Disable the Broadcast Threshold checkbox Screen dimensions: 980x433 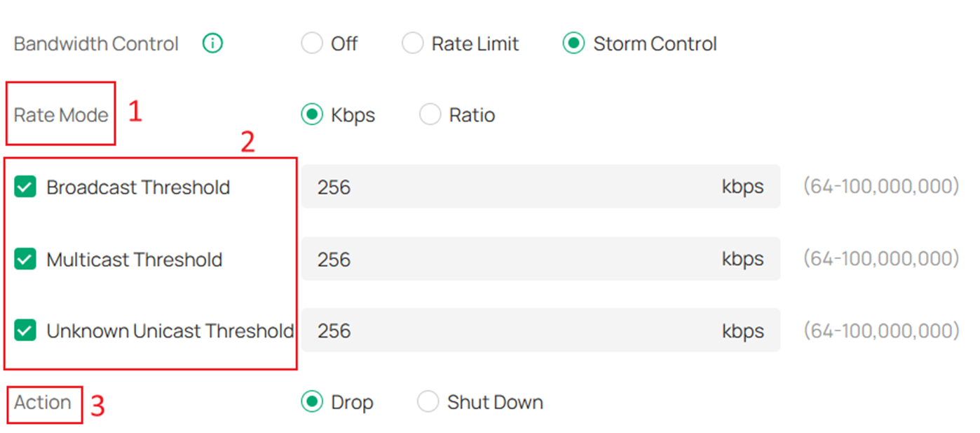25,187
